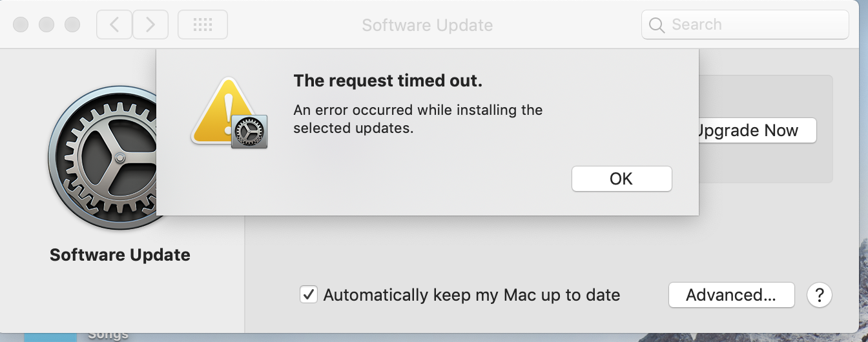The image size is (868, 342).
Task: Close the Software Update window
Action: tap(21, 25)
